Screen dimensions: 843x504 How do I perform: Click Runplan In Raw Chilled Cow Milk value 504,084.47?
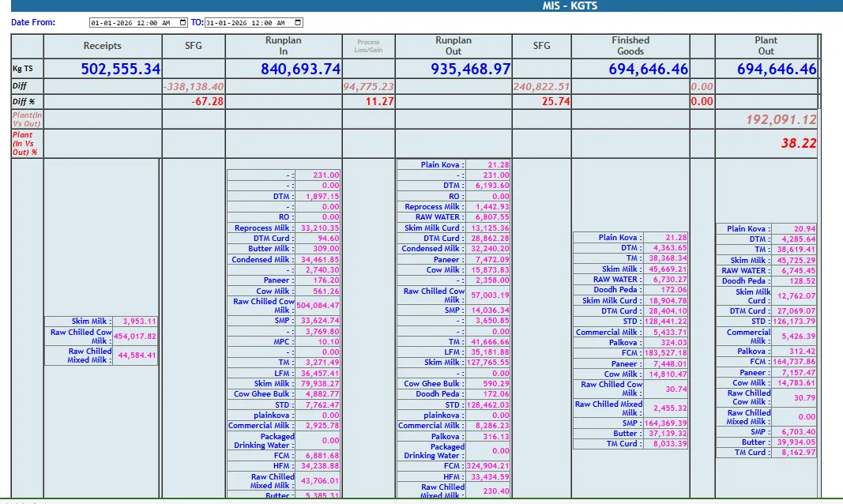click(318, 305)
